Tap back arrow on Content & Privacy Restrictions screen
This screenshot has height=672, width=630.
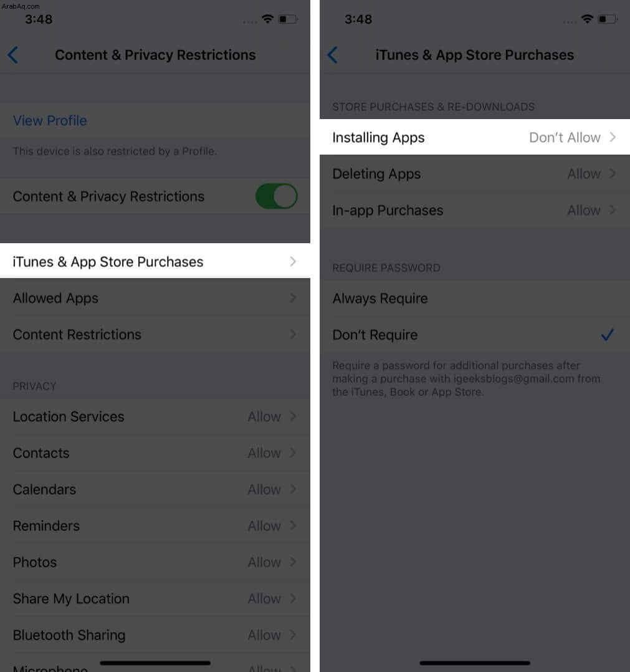(x=13, y=55)
